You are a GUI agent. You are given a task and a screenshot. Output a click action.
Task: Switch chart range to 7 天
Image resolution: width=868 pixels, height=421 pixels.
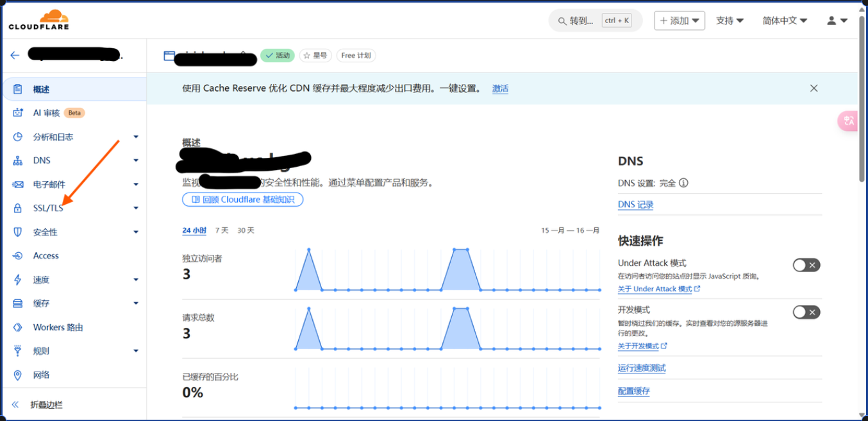222,230
